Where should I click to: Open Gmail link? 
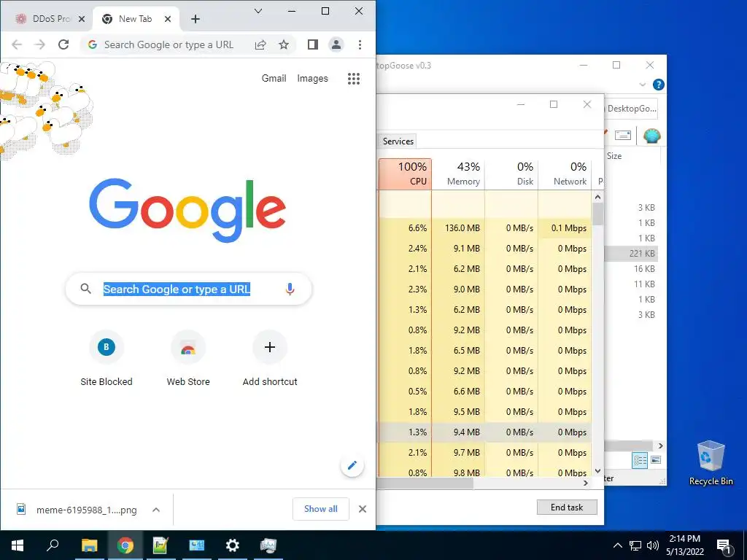click(x=274, y=79)
